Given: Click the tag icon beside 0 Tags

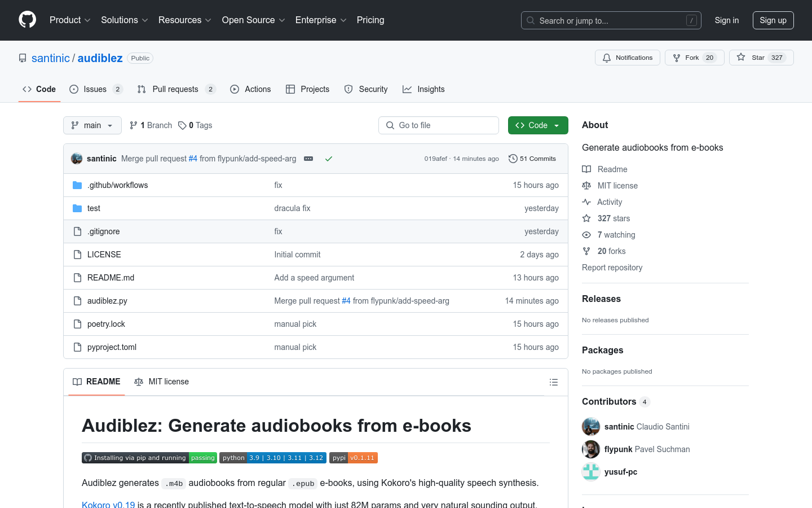Looking at the screenshot, I should [182, 125].
